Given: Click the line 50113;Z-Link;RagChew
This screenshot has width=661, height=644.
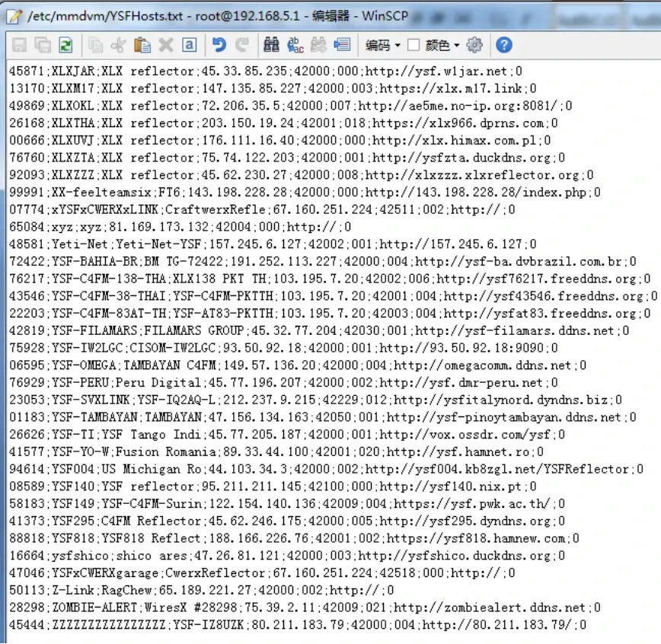Looking at the screenshot, I should pyautogui.click(x=202, y=590).
